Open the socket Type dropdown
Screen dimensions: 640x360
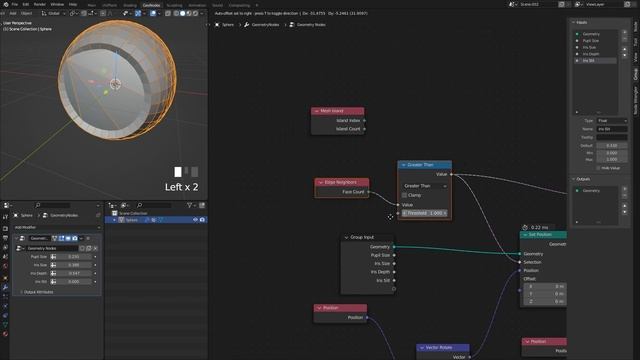(x=612, y=121)
